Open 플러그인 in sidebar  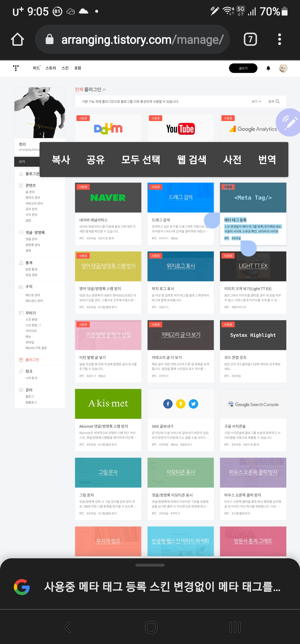tap(32, 360)
